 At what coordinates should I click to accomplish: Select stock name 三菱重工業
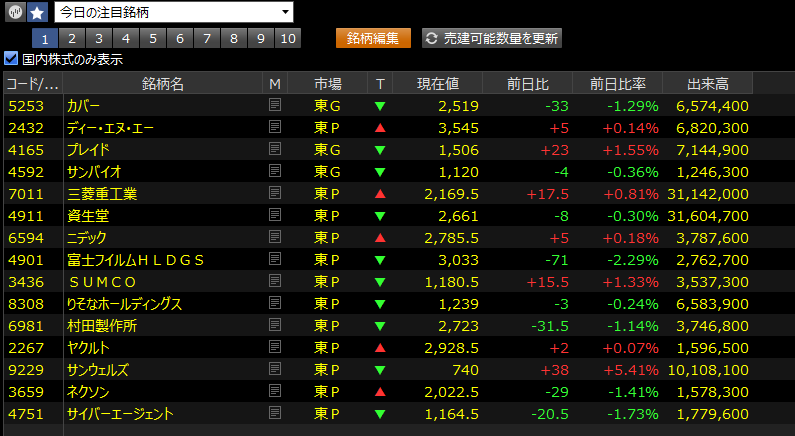click(x=102, y=194)
